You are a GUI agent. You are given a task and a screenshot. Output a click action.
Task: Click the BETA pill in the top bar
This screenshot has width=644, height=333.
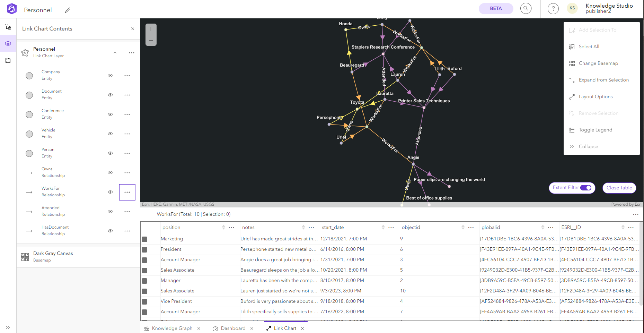pos(496,8)
